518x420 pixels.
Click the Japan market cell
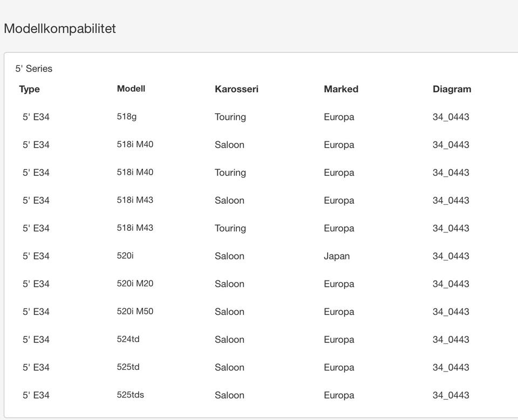337,256
